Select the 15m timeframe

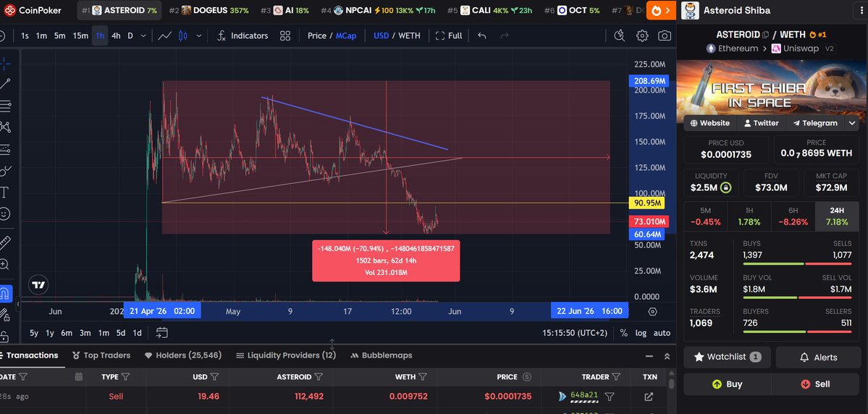80,35
